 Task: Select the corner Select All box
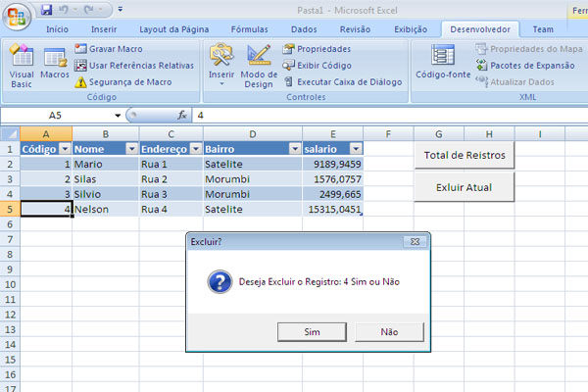tap(10, 134)
